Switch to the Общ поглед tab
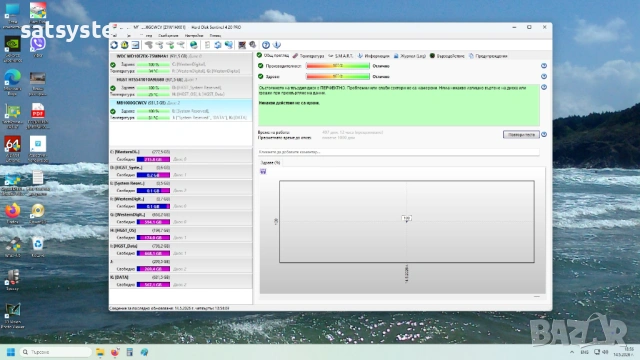 pos(273,56)
